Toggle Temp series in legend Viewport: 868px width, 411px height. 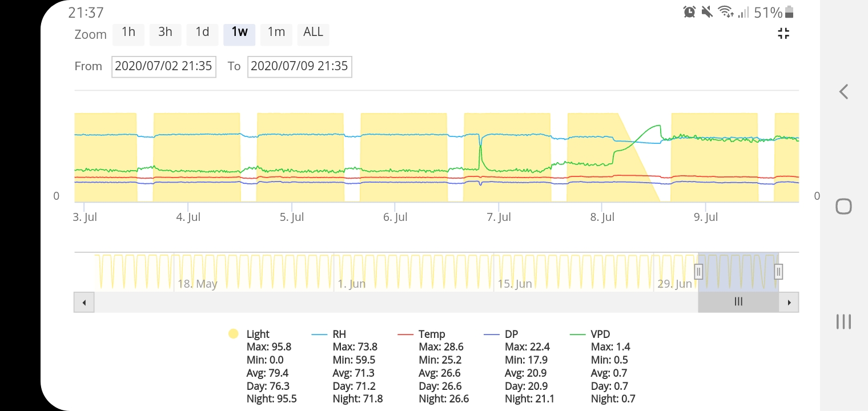pos(432,334)
